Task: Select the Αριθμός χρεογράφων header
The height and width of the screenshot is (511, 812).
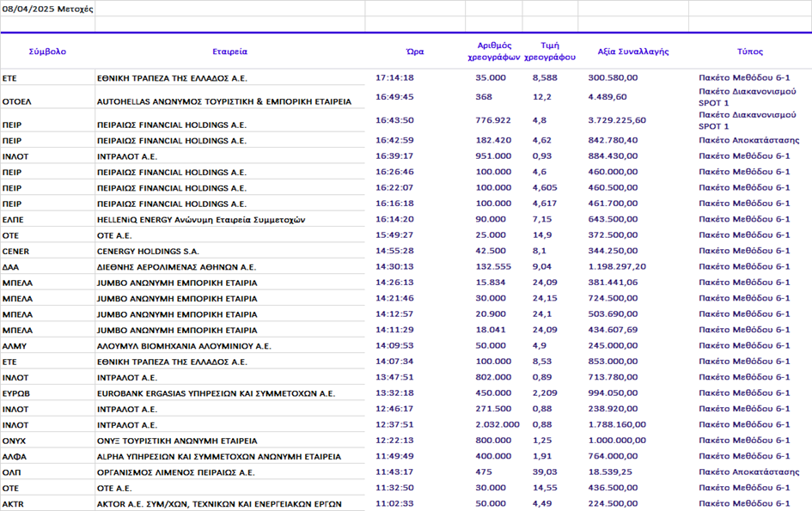Action: click(494, 52)
